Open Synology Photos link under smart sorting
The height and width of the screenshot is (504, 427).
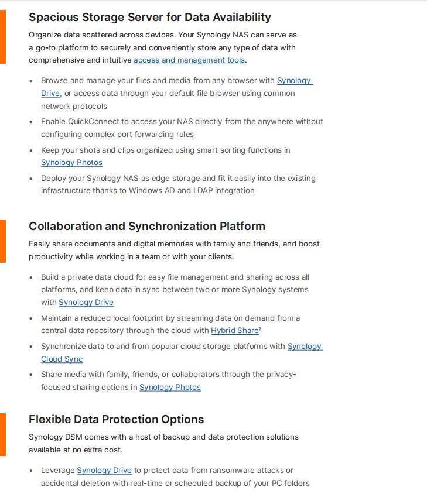pos(71,163)
